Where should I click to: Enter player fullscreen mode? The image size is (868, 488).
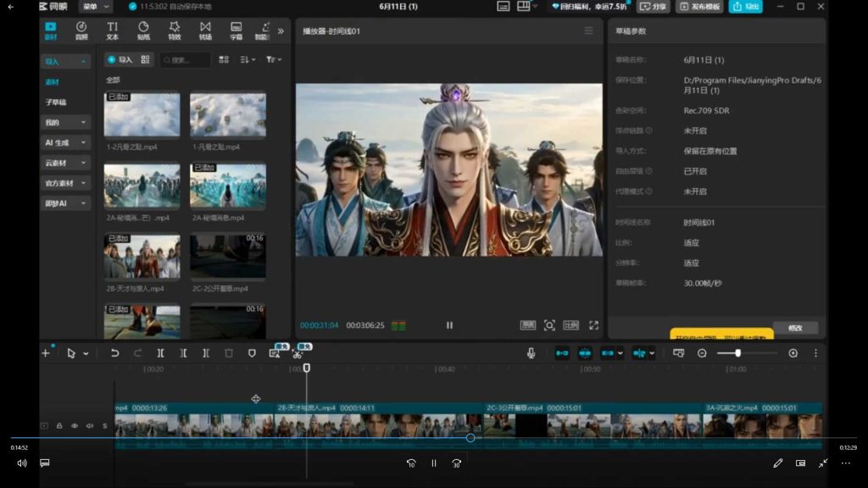coord(593,325)
